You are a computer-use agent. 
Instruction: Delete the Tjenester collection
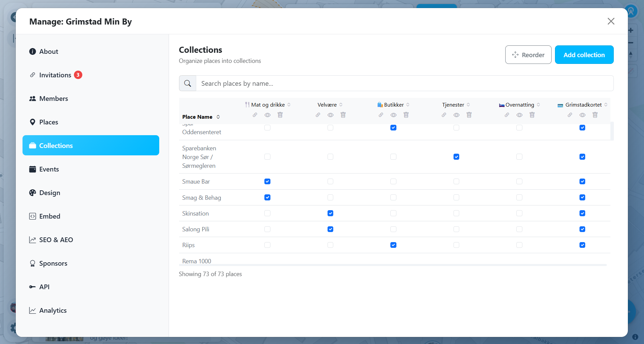click(469, 115)
